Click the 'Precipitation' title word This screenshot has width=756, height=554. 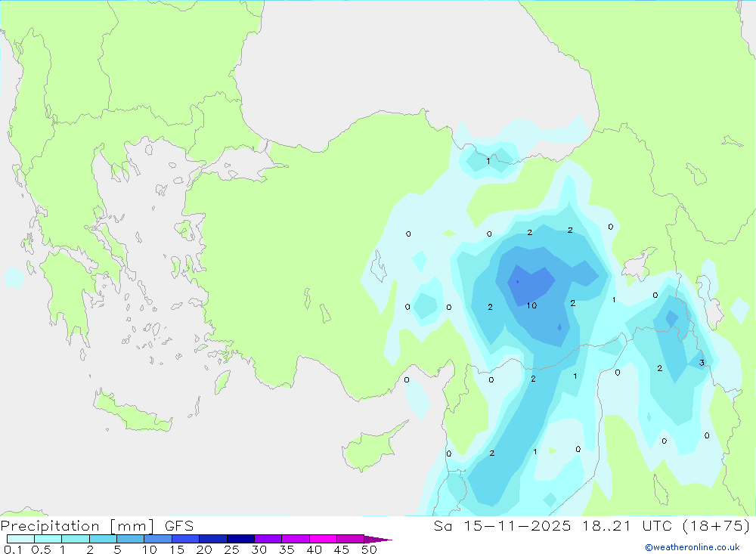pyautogui.click(x=50, y=525)
